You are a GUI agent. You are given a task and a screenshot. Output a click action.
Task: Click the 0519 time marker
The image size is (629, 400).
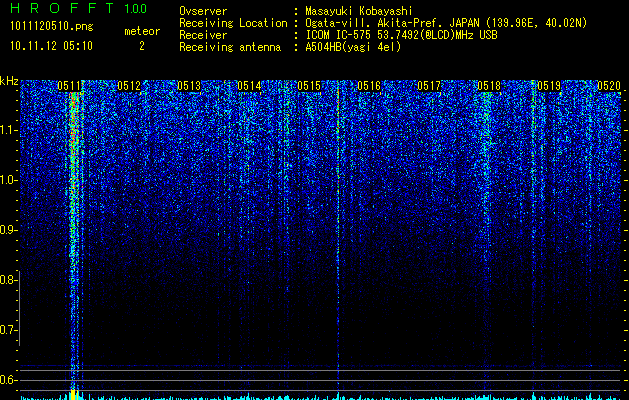tap(549, 86)
